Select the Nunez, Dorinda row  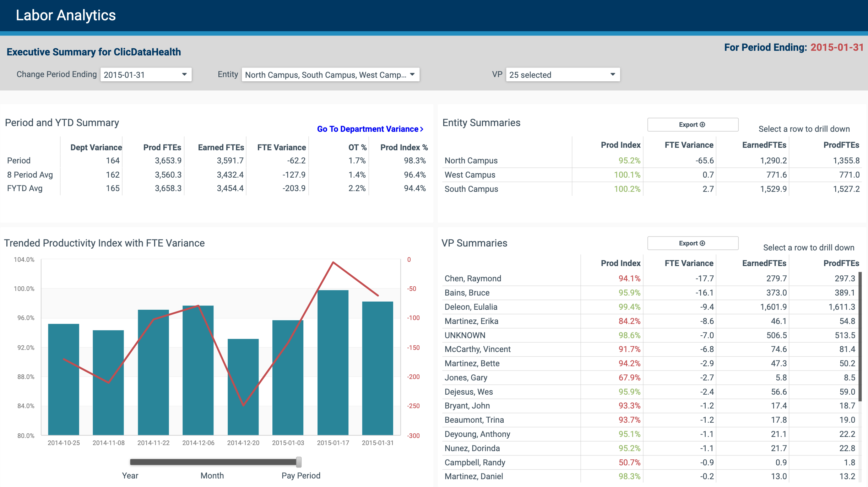pyautogui.click(x=650, y=448)
